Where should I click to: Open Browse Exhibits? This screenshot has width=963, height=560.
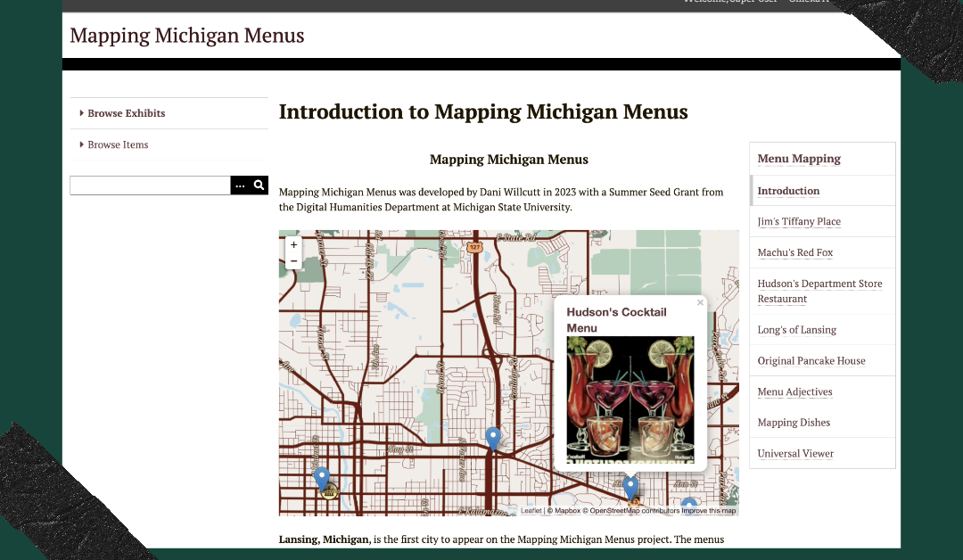pos(126,113)
